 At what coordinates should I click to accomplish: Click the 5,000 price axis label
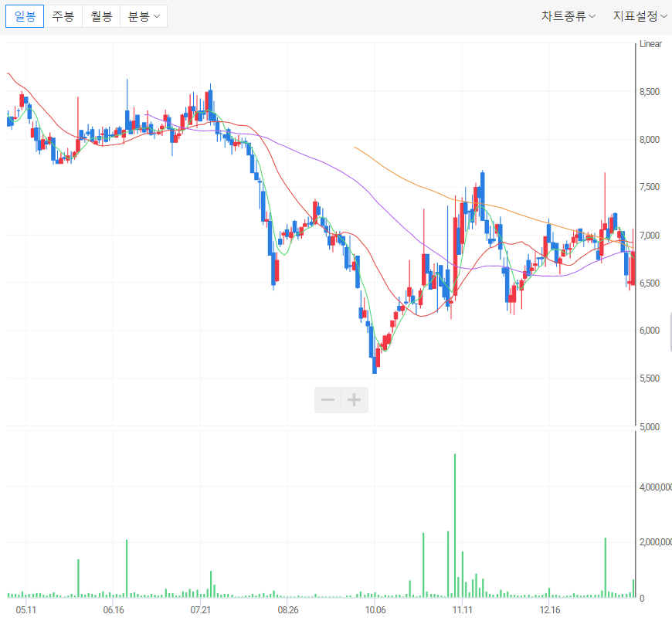(x=650, y=427)
